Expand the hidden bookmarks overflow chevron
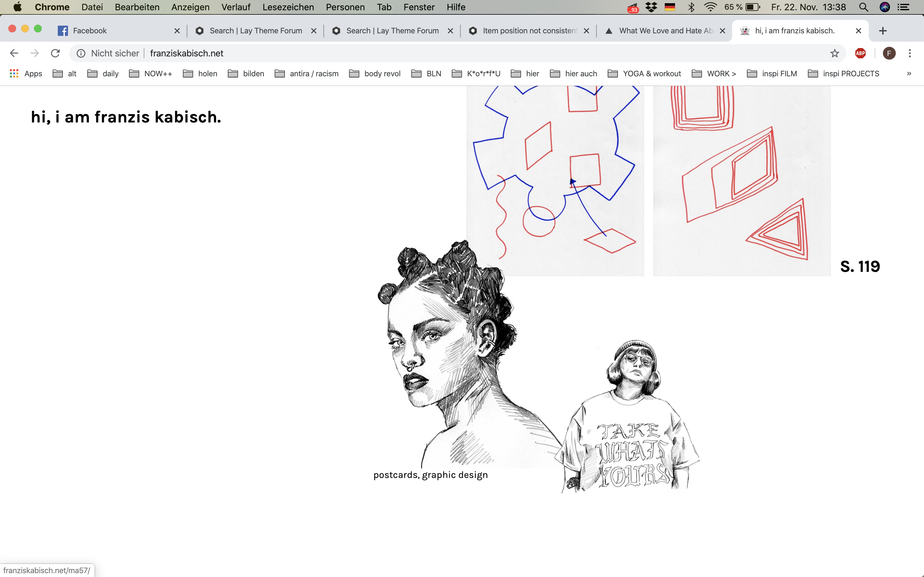 coord(909,74)
